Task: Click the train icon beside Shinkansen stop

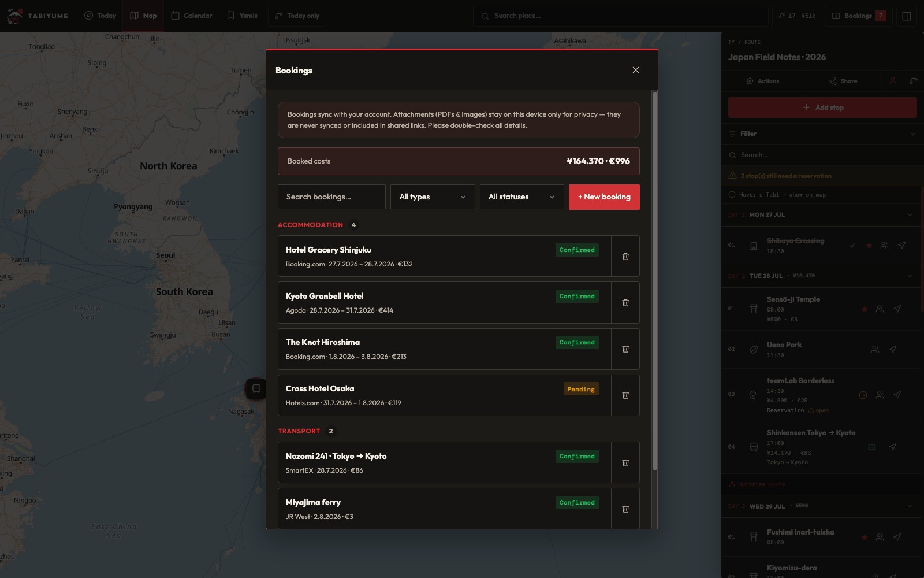Action: pyautogui.click(x=753, y=447)
